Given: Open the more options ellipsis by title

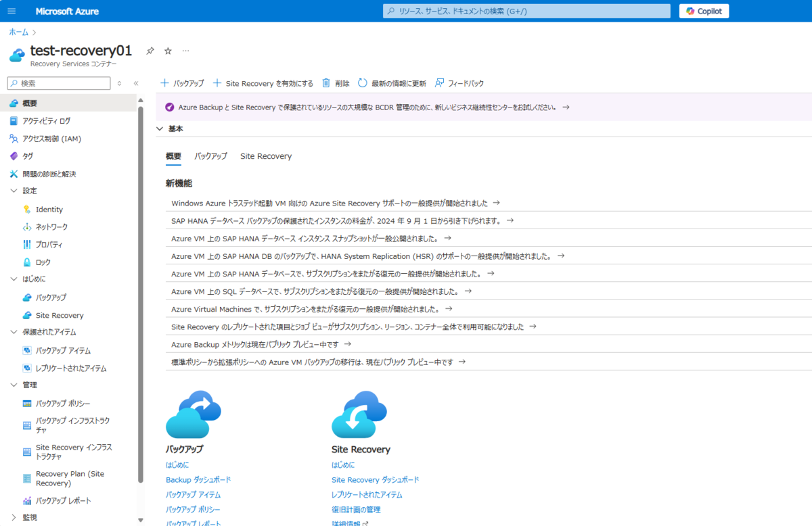Looking at the screenshot, I should coord(185,51).
